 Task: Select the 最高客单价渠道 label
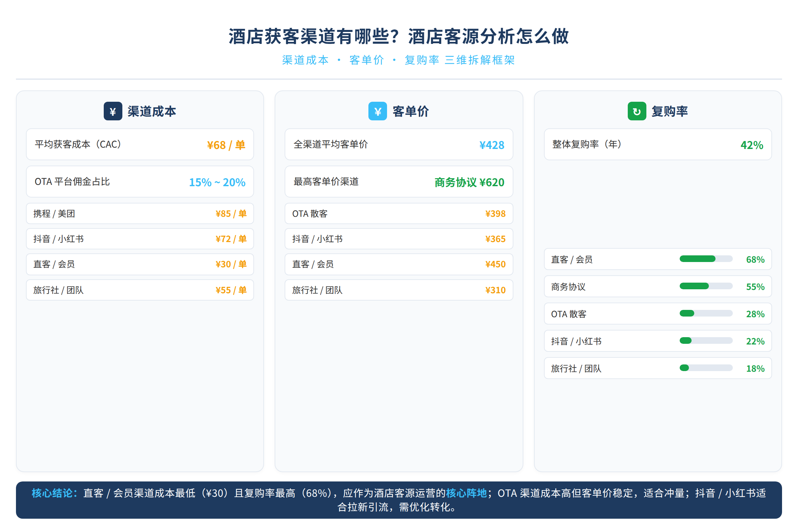pos(326,182)
